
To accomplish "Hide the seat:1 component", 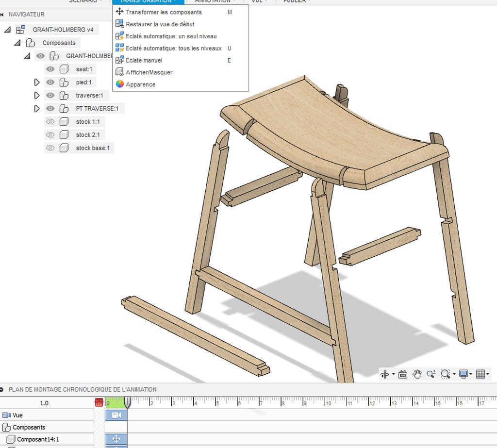I will (50, 69).
